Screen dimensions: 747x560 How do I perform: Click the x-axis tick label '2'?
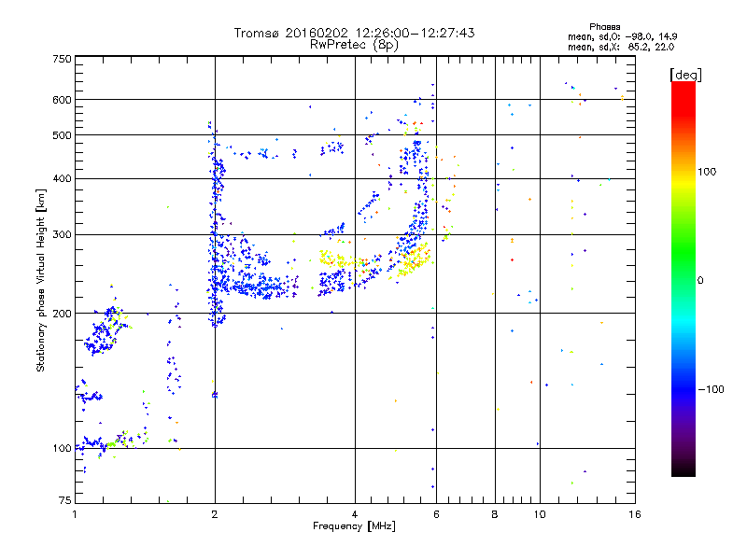pos(215,514)
